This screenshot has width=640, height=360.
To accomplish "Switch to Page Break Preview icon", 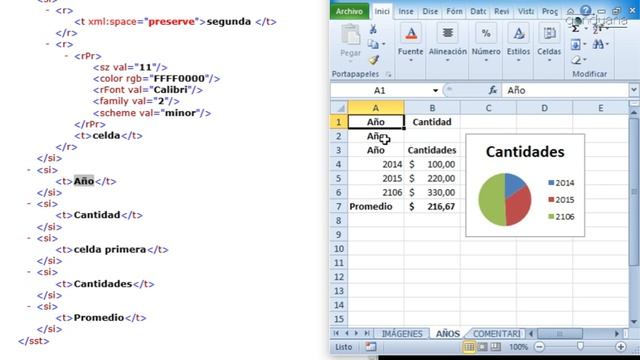I will click(x=496, y=347).
